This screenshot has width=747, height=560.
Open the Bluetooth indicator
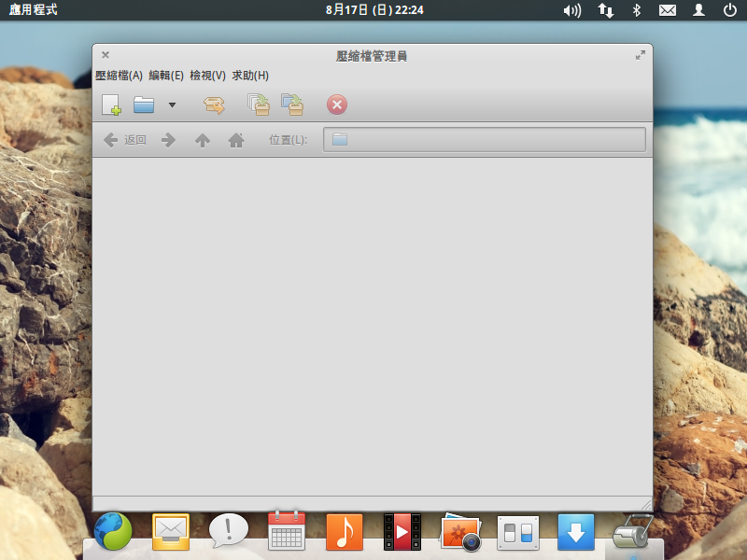(x=637, y=10)
